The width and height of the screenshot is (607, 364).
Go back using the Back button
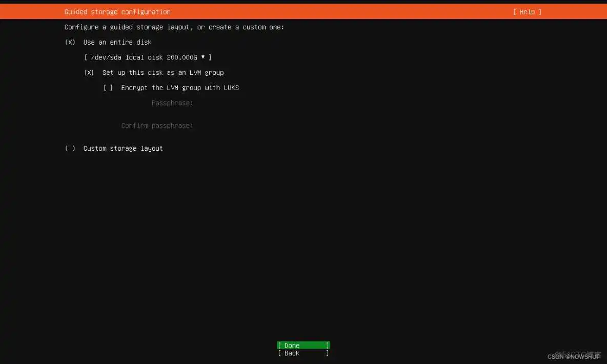(303, 353)
